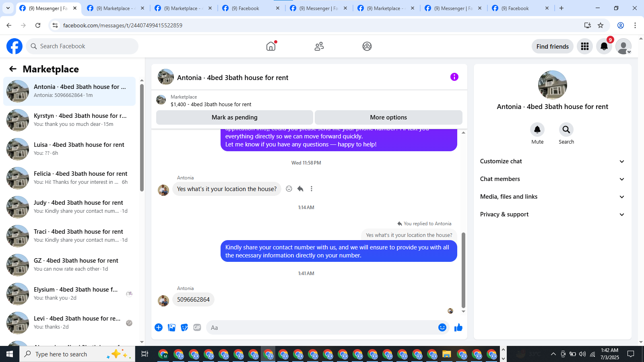The height and width of the screenshot is (362, 644).
Task: Open Chrome profile icon in toolbar
Action: point(621,25)
